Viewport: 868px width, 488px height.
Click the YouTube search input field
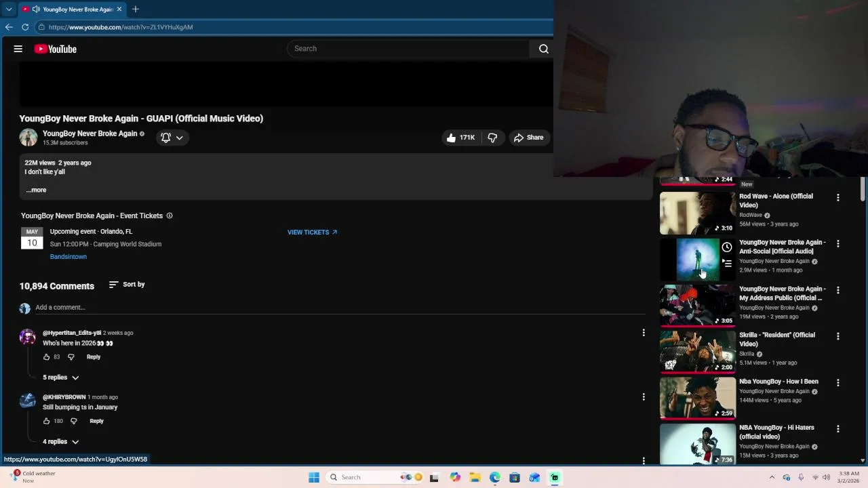408,49
